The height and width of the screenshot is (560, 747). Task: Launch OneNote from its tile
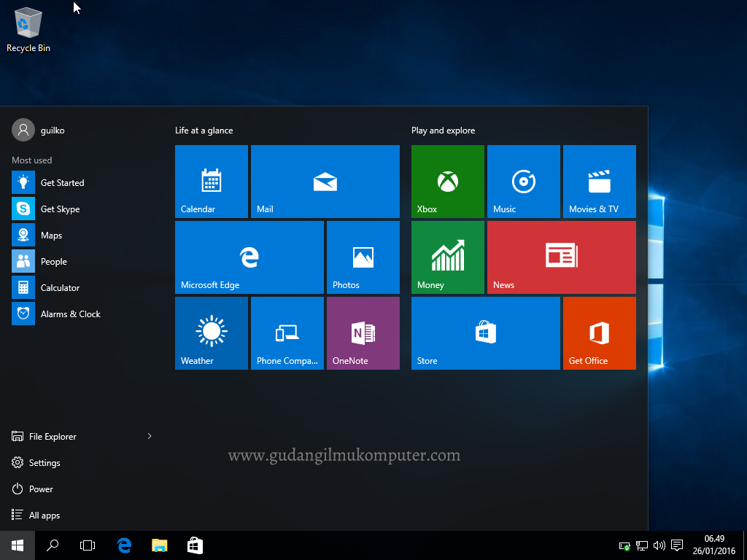point(363,333)
